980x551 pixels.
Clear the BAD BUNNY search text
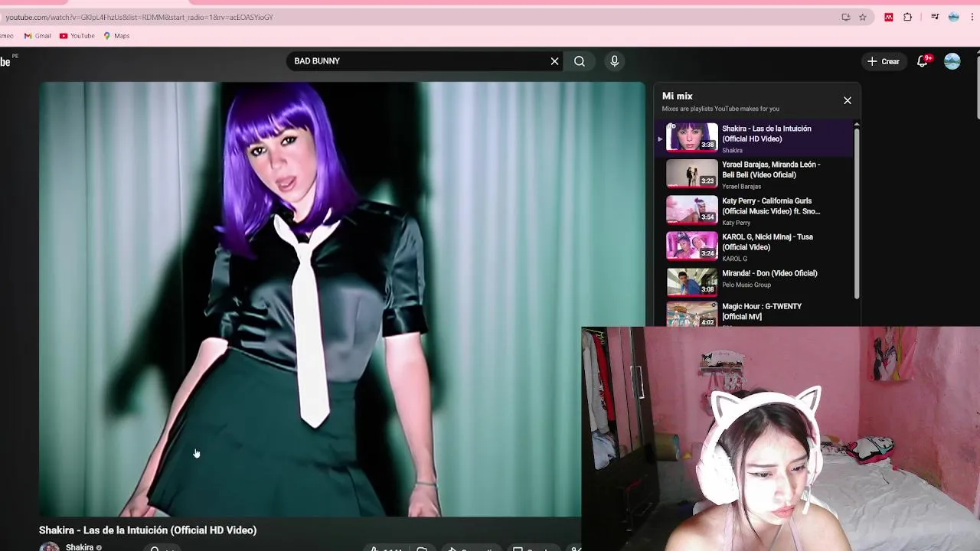click(555, 61)
